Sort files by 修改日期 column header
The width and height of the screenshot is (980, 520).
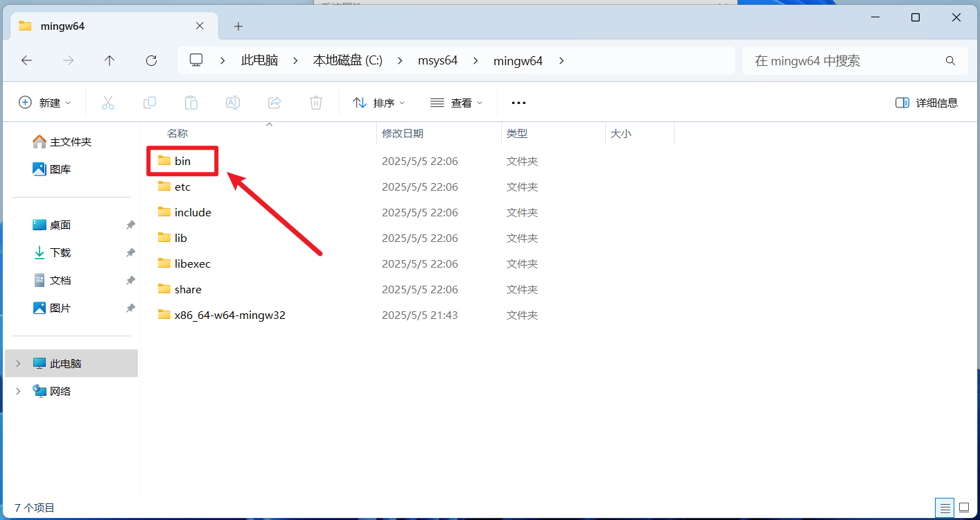(403, 133)
